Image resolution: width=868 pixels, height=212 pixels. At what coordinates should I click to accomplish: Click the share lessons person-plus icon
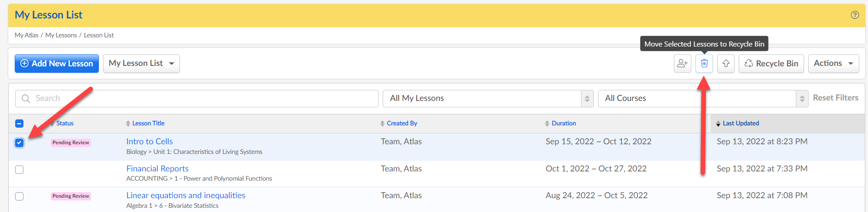(683, 64)
